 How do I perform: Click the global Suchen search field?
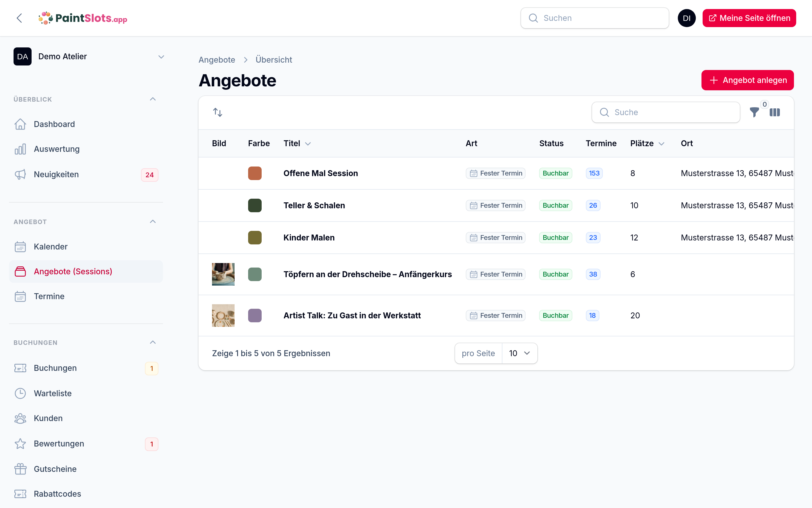tap(595, 18)
